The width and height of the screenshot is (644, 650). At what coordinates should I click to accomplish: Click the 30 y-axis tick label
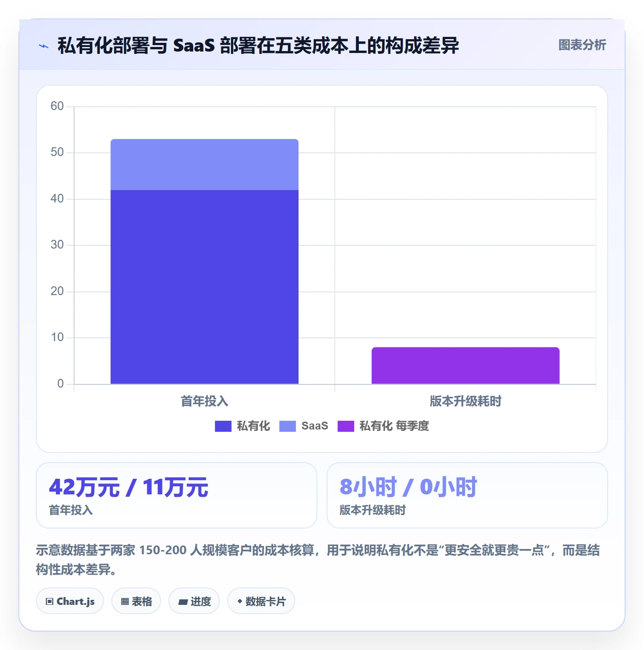57,245
